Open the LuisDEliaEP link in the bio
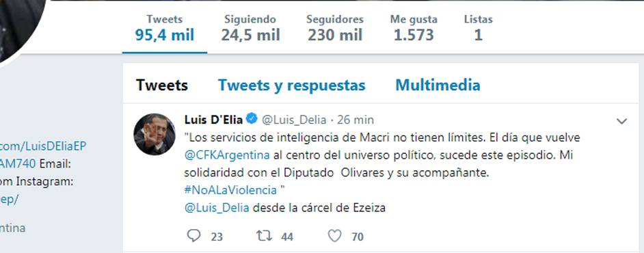Image resolution: width=644 pixels, height=253 pixels. (43, 146)
